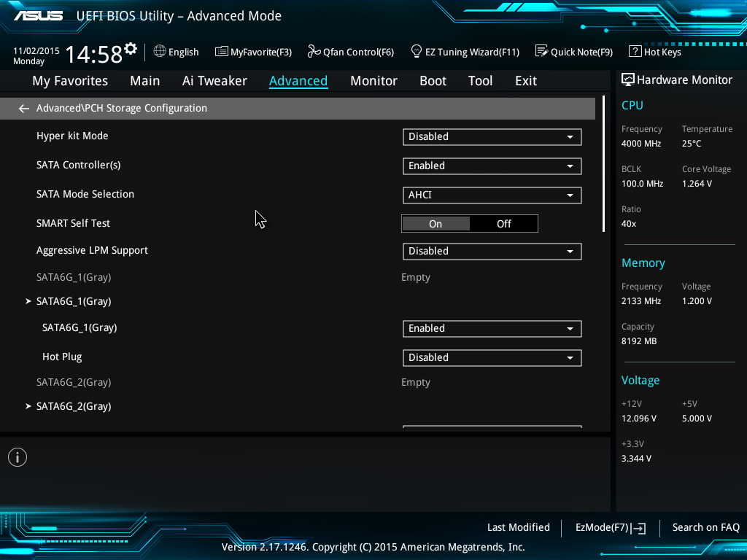Click the globe language icon

point(160,51)
